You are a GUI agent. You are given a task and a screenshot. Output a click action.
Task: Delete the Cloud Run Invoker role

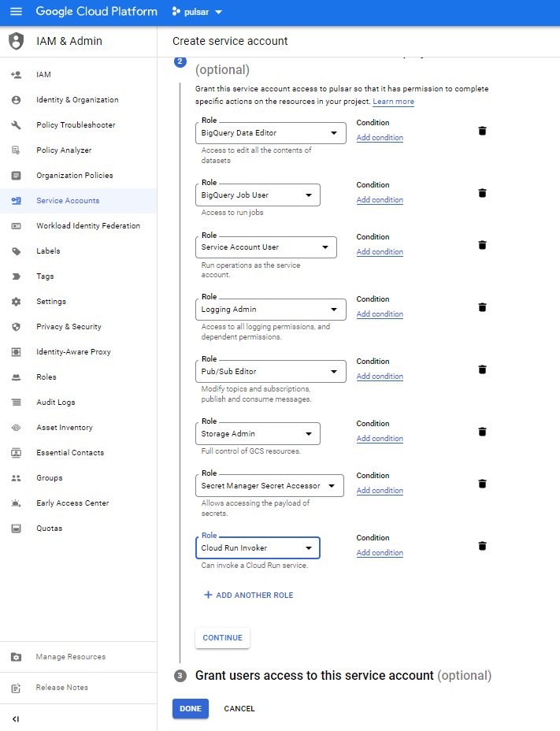point(482,545)
